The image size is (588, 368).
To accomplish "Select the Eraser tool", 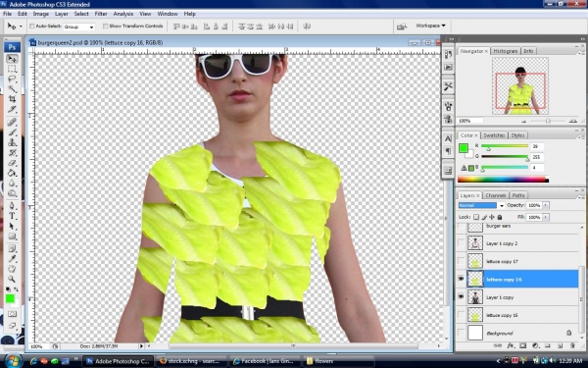I will (x=12, y=163).
